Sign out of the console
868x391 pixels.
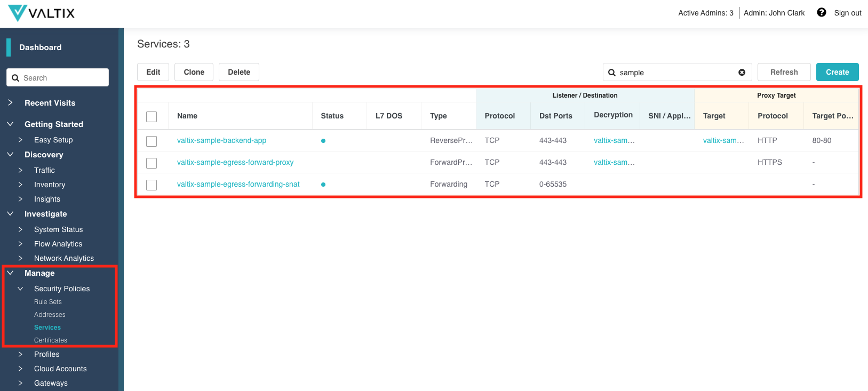tap(848, 13)
